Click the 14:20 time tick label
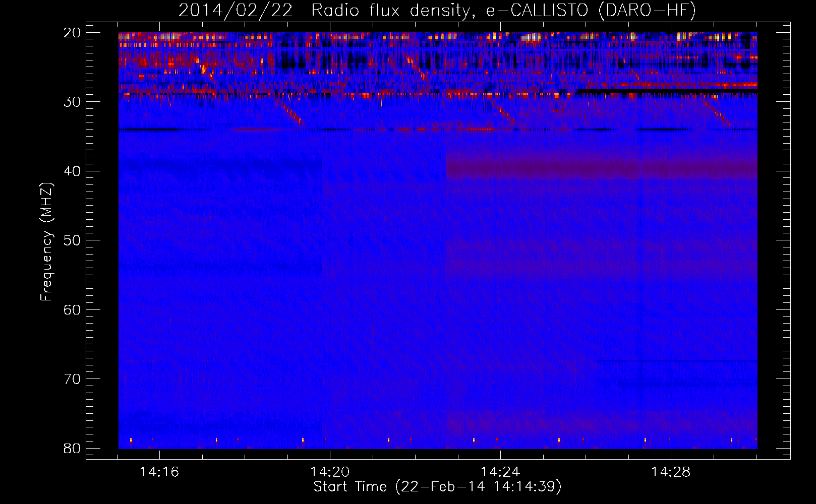The height and width of the screenshot is (504, 816). 330,472
